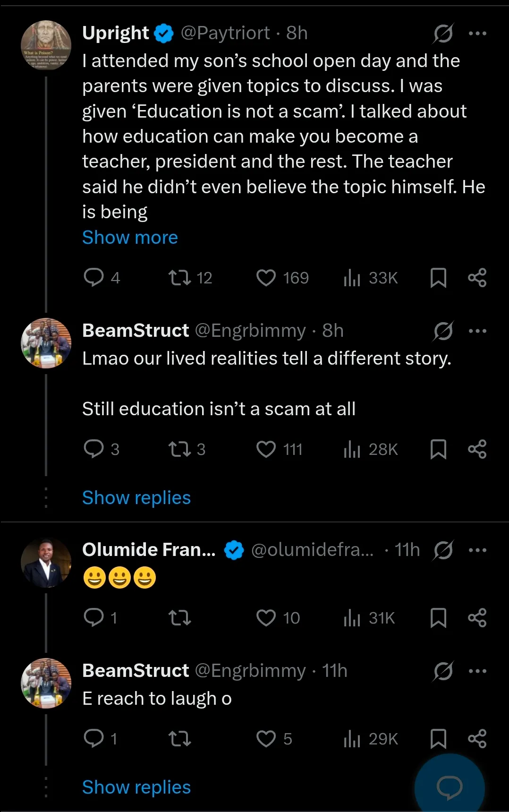Screen dimensions: 509x812
Task: Bookmark Olumide's emoji post
Action: [x=438, y=618]
